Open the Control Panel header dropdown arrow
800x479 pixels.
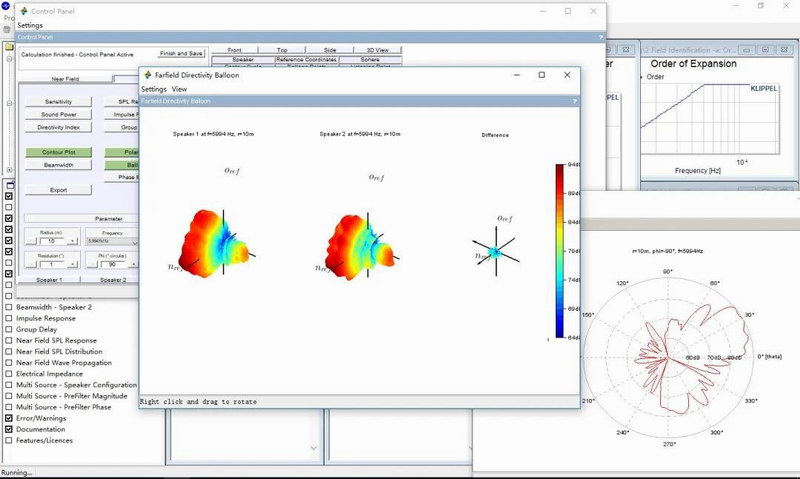(601, 37)
